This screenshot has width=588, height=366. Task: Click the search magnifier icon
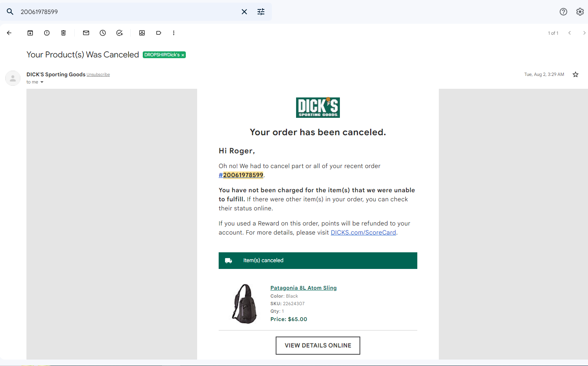point(10,12)
